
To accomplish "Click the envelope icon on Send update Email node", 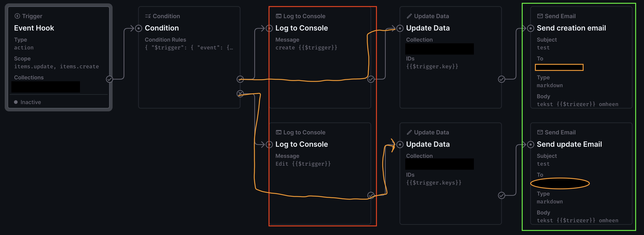I will (x=539, y=132).
